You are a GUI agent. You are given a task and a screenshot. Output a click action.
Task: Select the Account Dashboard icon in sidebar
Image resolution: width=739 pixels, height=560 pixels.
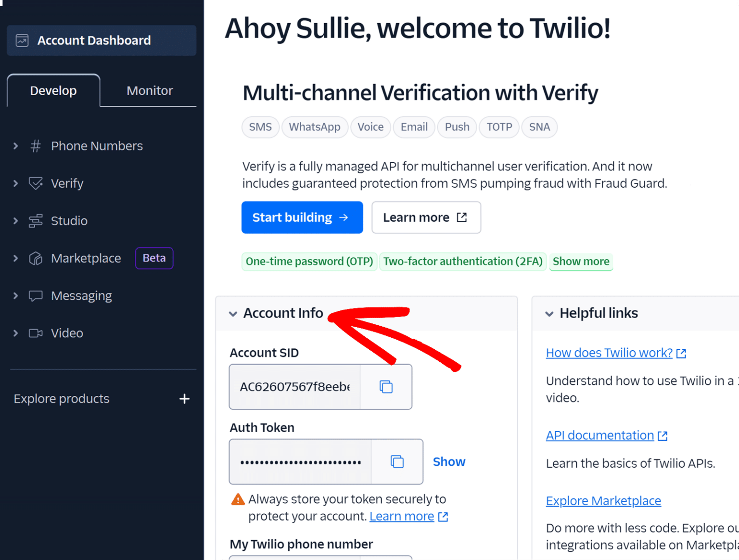21,40
